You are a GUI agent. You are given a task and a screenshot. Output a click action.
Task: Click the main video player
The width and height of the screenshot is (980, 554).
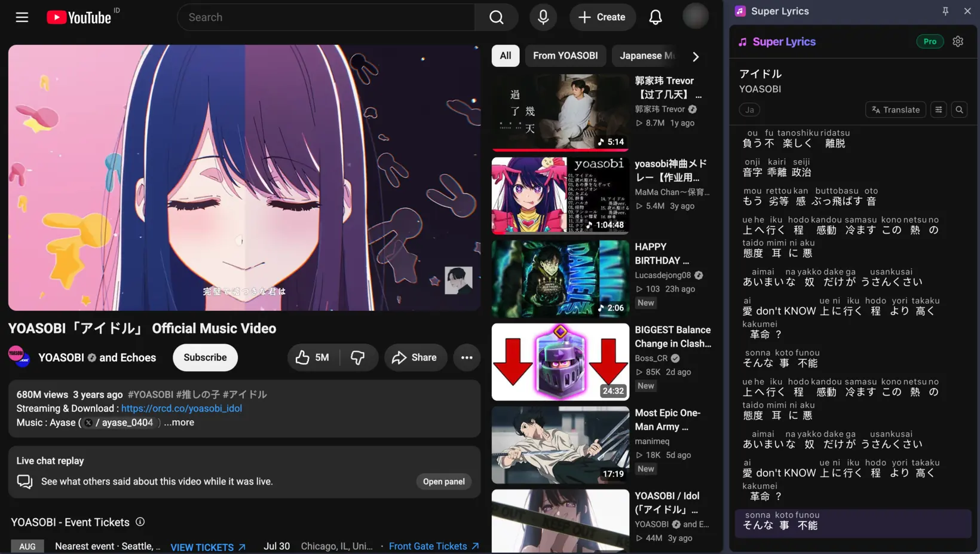pyautogui.click(x=244, y=177)
